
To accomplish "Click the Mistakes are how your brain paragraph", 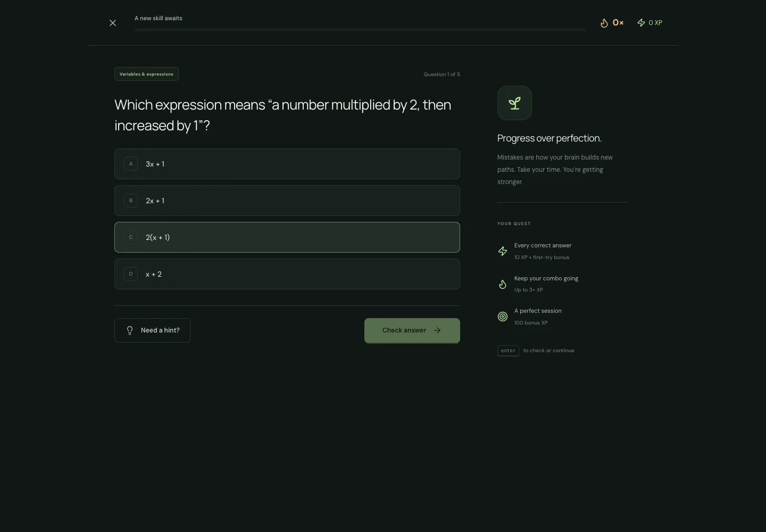I will pyautogui.click(x=555, y=170).
